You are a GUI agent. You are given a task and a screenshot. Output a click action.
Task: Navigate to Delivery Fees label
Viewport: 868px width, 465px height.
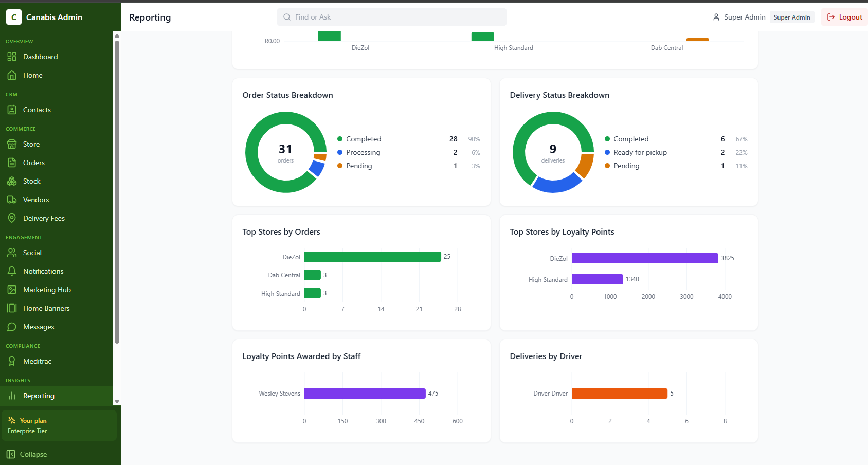[x=44, y=218]
